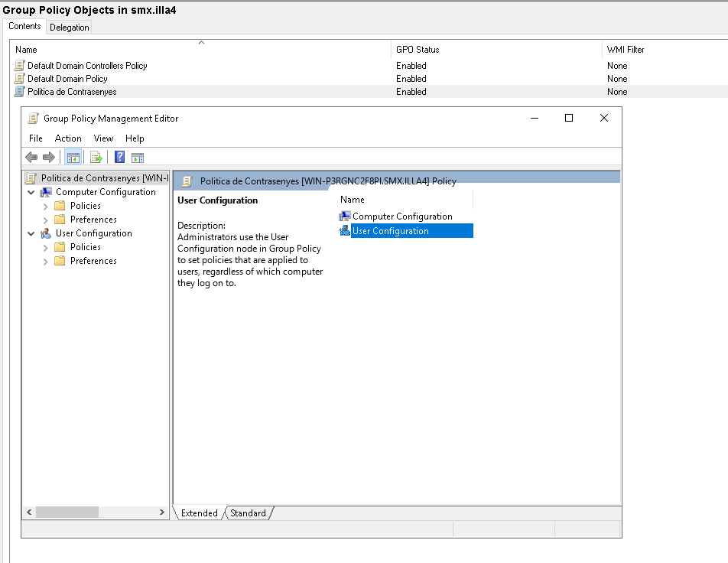
Task: Select Computer Configuration icon in right pane
Action: click(x=345, y=216)
